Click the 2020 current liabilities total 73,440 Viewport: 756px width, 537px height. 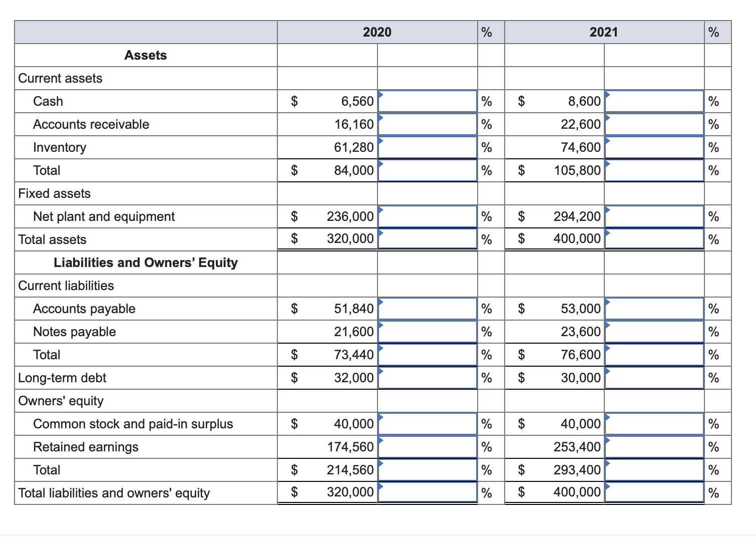click(x=354, y=355)
